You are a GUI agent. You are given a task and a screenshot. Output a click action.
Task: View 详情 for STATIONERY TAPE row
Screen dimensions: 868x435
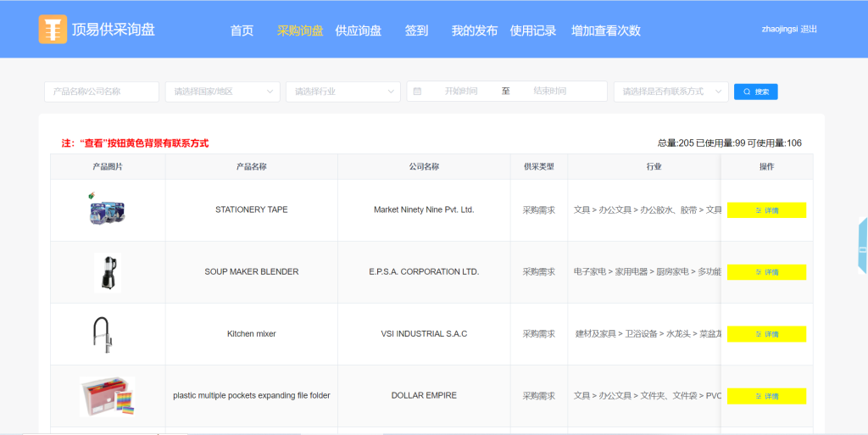click(x=766, y=210)
